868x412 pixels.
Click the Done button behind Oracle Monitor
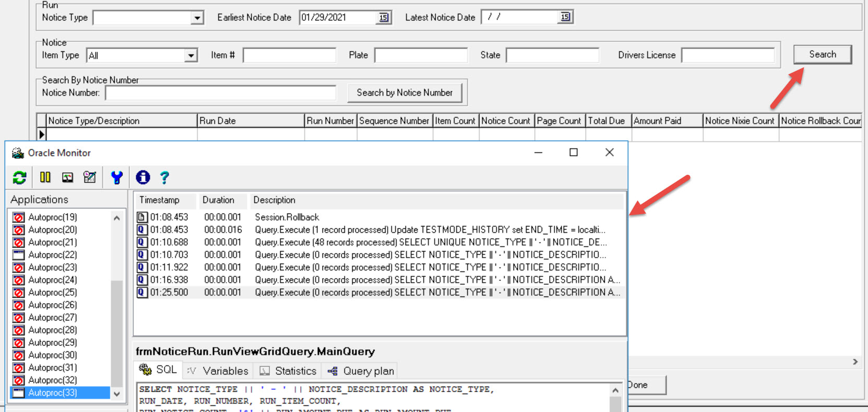647,385
